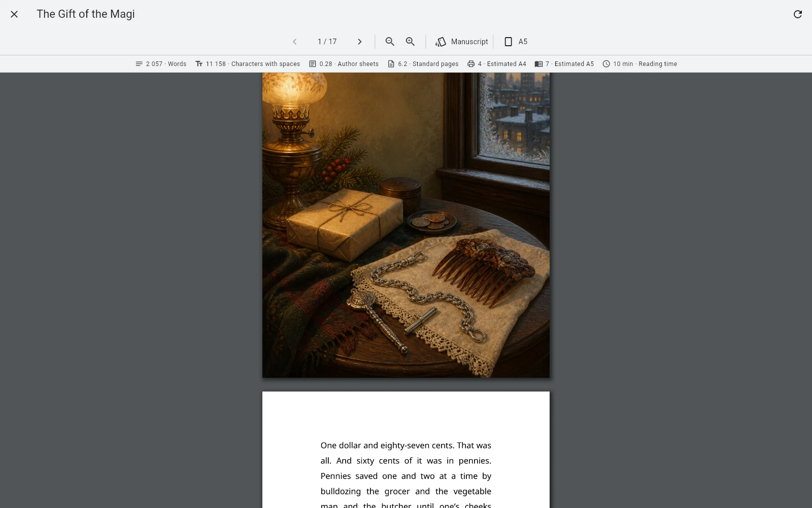The width and height of the screenshot is (812, 508).
Task: Click the Manuscript style icon
Action: 441,42
